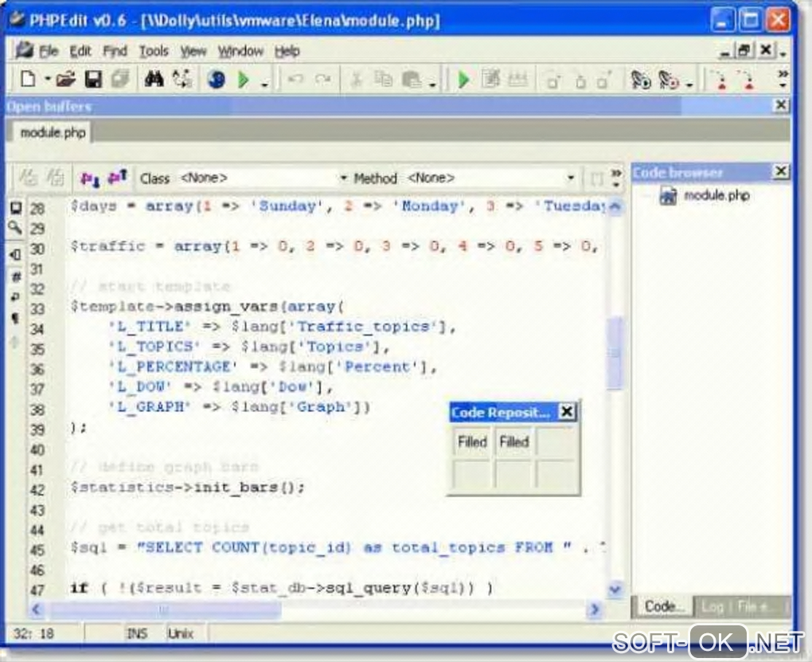Expand main toolbar overflow chevron
Viewport: 812px width, 662px height.
click(783, 79)
